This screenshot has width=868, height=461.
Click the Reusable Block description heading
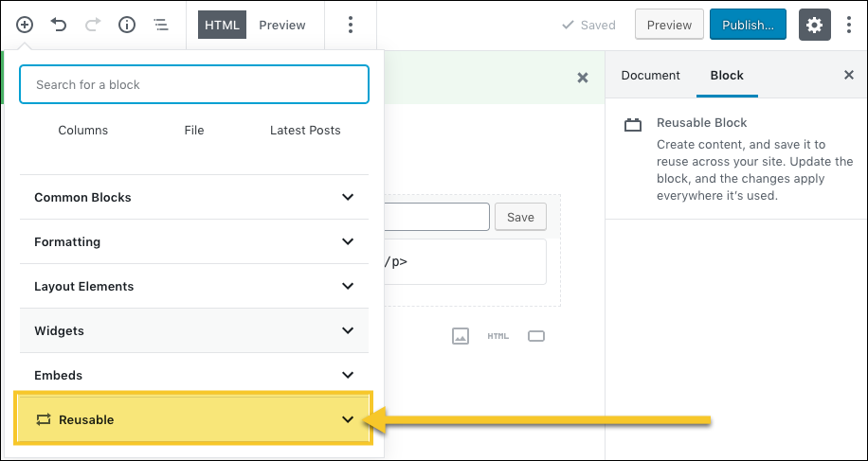[701, 123]
